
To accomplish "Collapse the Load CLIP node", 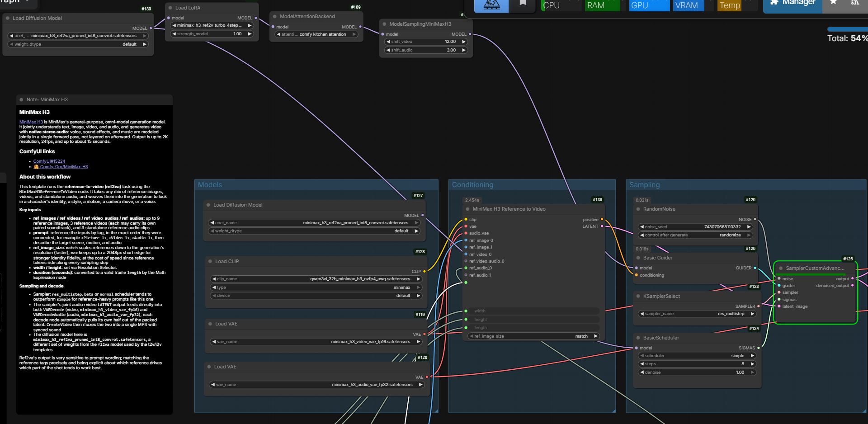I will pyautogui.click(x=210, y=261).
